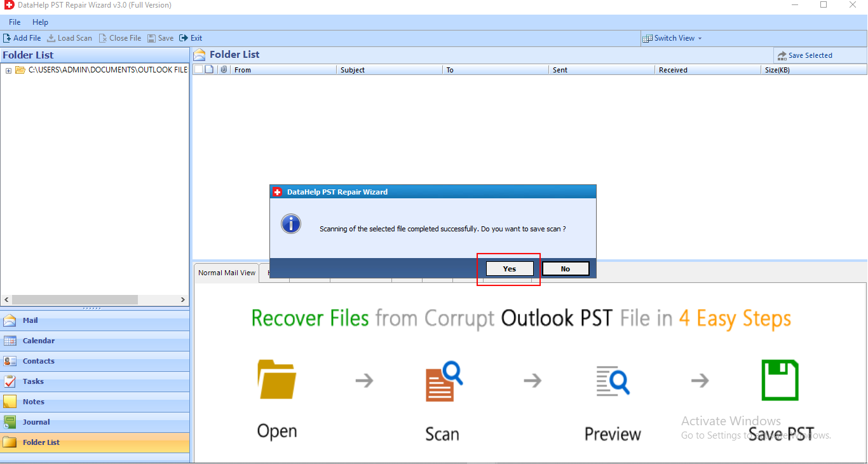Open the Switch View dropdown
Screen dimensions: 868x464
673,38
